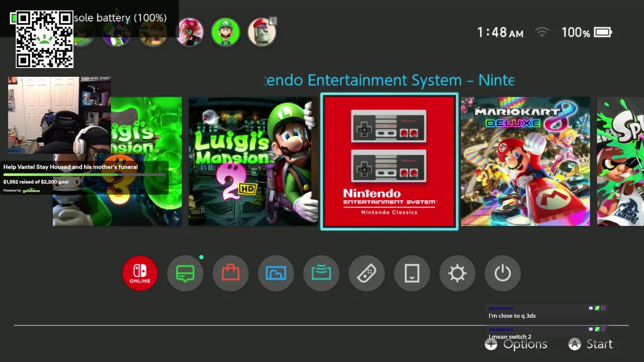
Task: Open Nintendo Switch Online from the red icon
Action: (140, 273)
